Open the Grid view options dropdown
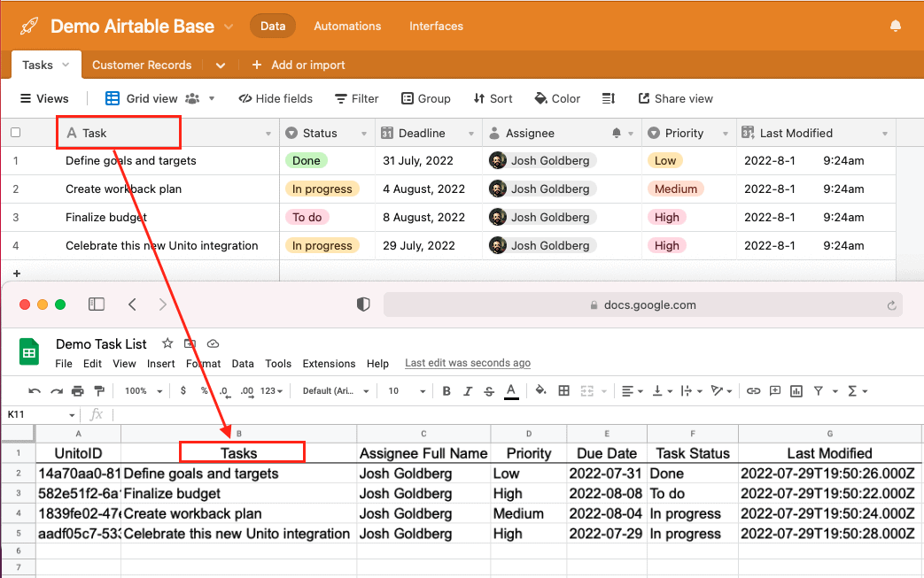 tap(212, 98)
